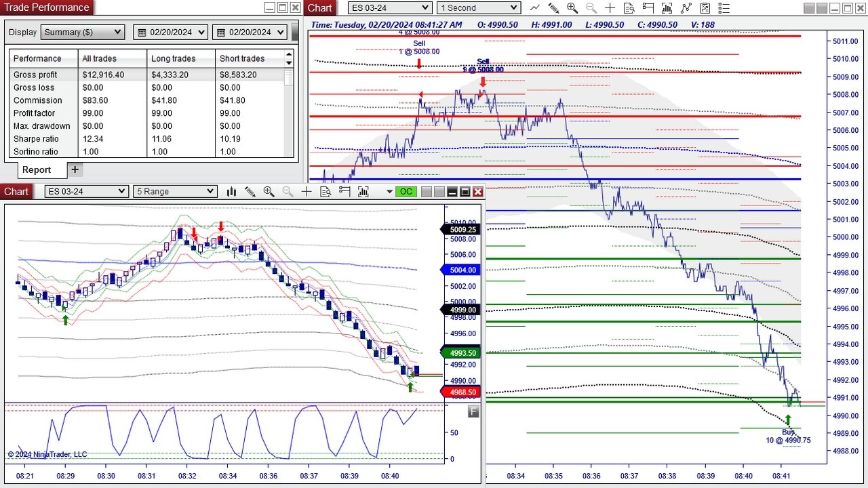Select drawing tools pencil in top chart toolbar
The width and height of the screenshot is (868, 488).
click(x=553, y=8)
